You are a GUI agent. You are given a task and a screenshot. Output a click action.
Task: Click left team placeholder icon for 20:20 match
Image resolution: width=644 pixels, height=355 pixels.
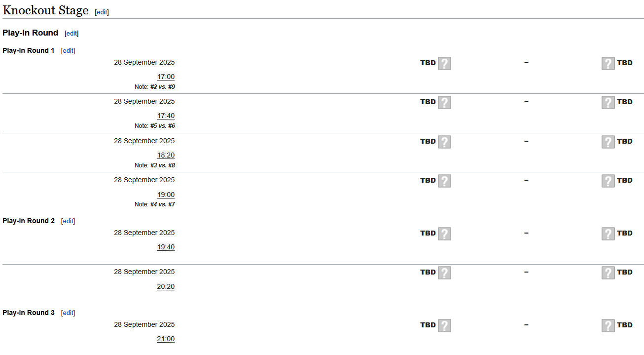point(444,273)
